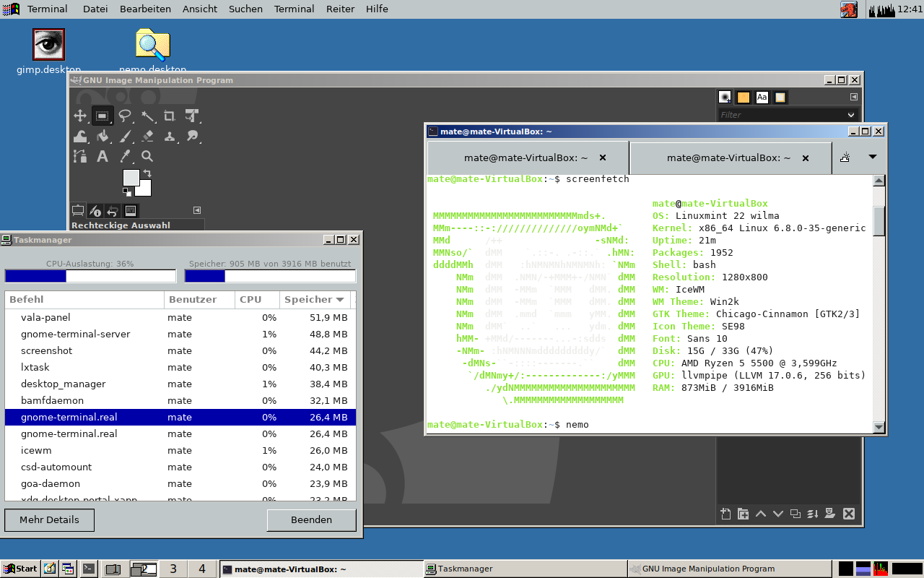Open Reiter menu
The width and height of the screenshot is (924, 578).
(340, 9)
